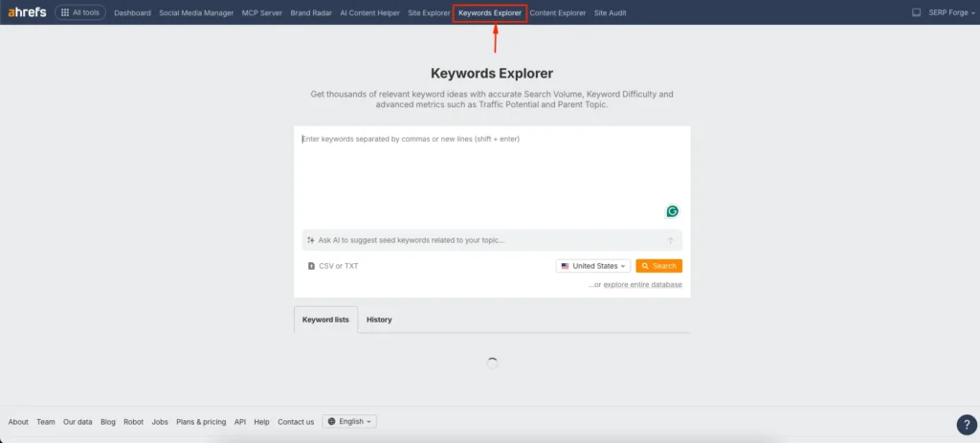This screenshot has height=443, width=980.
Task: Open Site Audit
Action: pyautogui.click(x=610, y=12)
